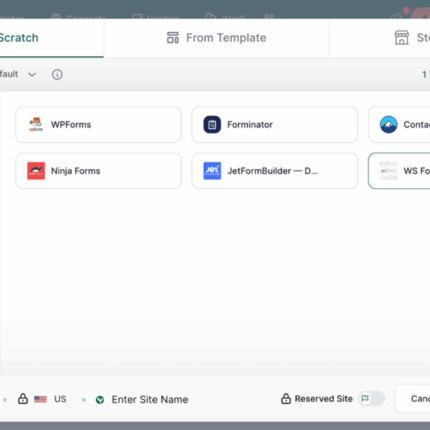430x430 pixels.
Task: Click the WS Form plugin icon
Action: pos(388,171)
